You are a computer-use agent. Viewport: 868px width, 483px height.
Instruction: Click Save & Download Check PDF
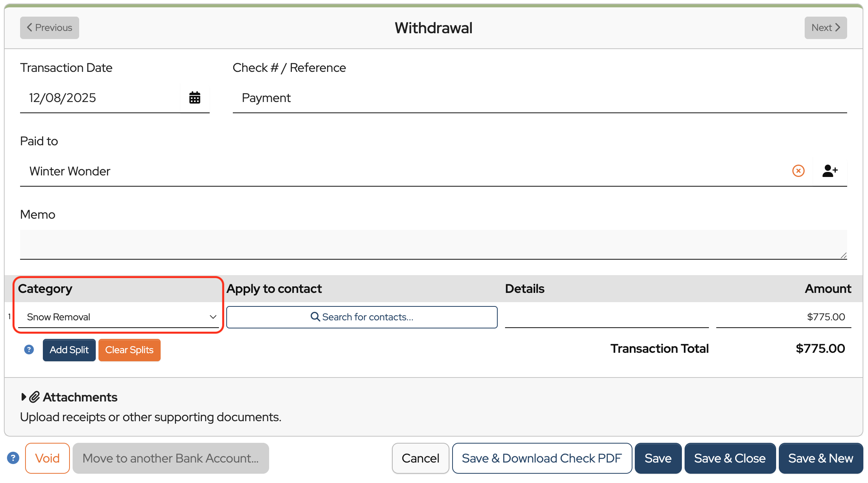point(542,458)
